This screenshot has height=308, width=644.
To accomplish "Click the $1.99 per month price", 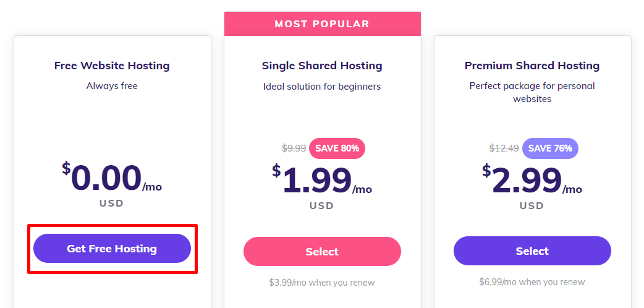I will click(x=322, y=181).
